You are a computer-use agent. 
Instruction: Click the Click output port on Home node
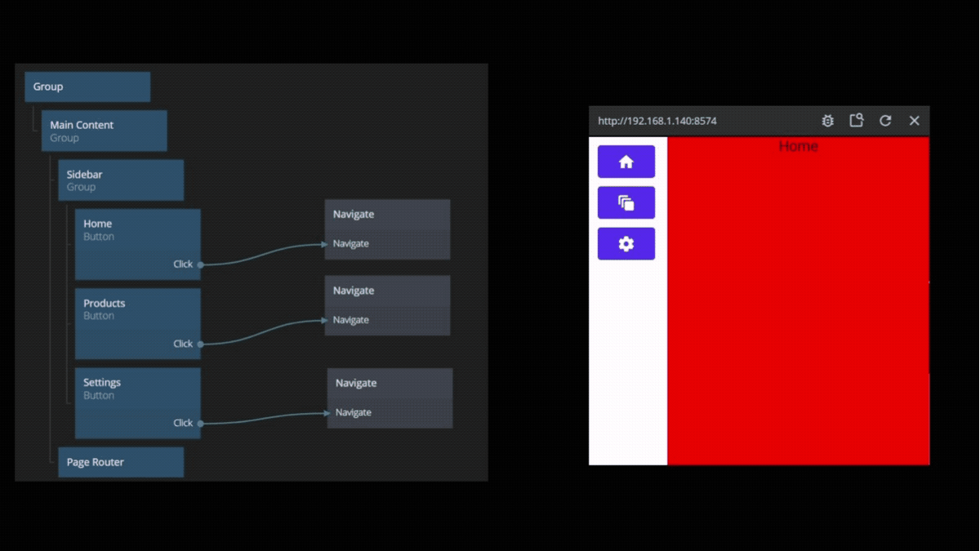200,264
